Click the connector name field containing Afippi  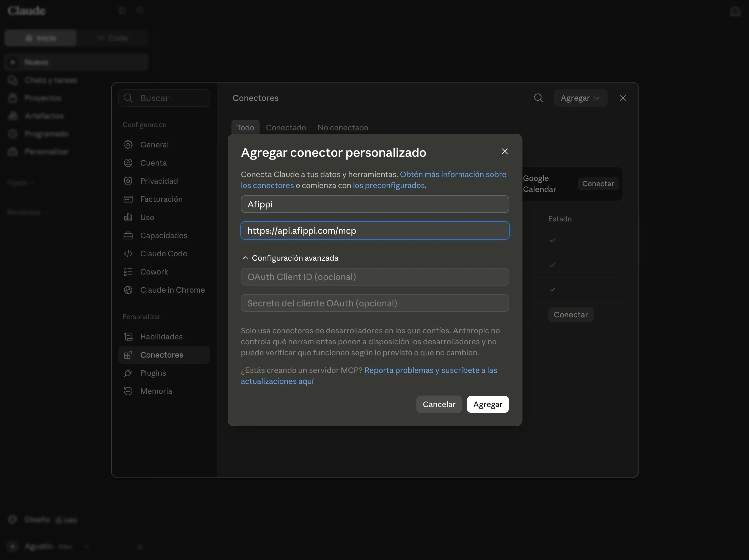click(375, 204)
